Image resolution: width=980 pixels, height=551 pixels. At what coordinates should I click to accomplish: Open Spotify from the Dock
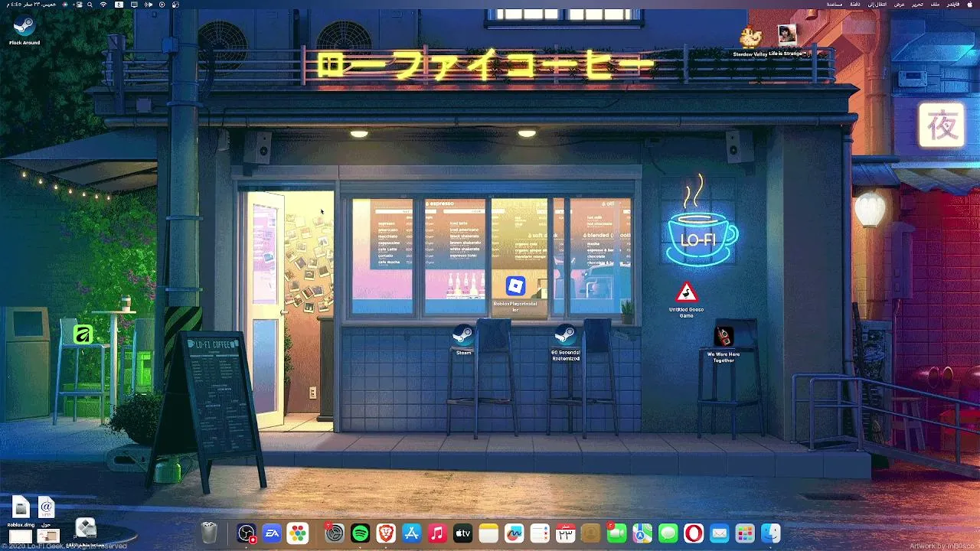click(360, 533)
